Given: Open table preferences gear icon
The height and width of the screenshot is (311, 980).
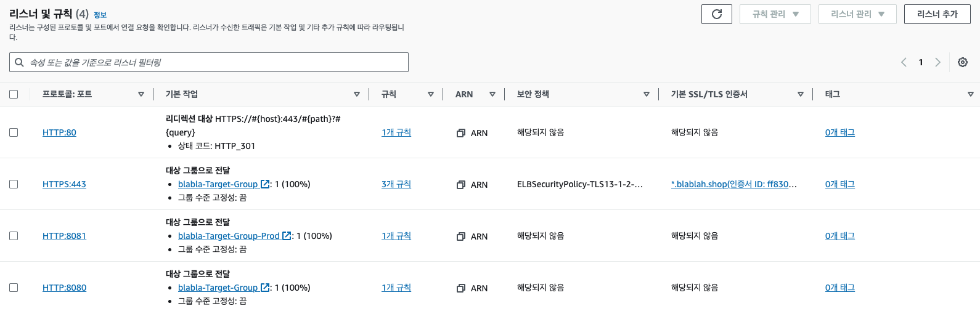Looking at the screenshot, I should [963, 62].
